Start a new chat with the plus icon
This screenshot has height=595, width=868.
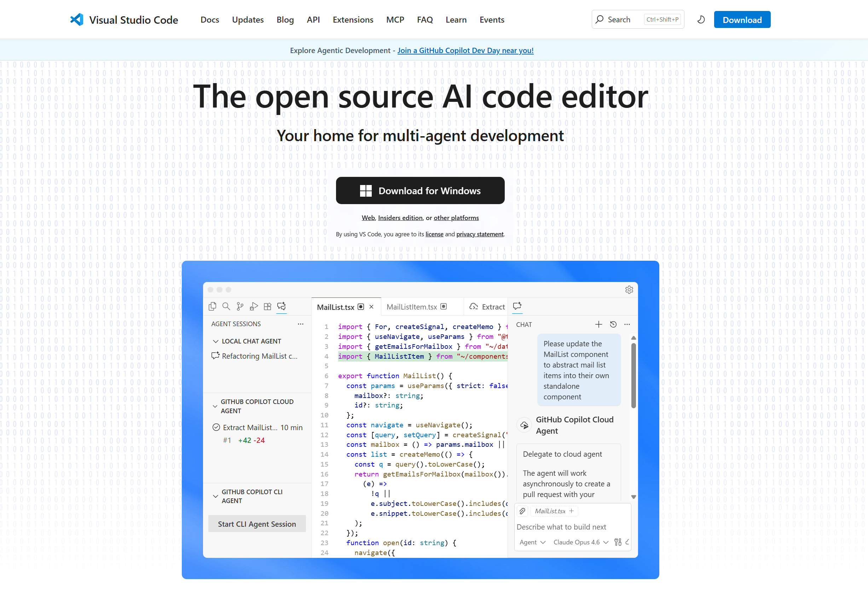(x=598, y=324)
